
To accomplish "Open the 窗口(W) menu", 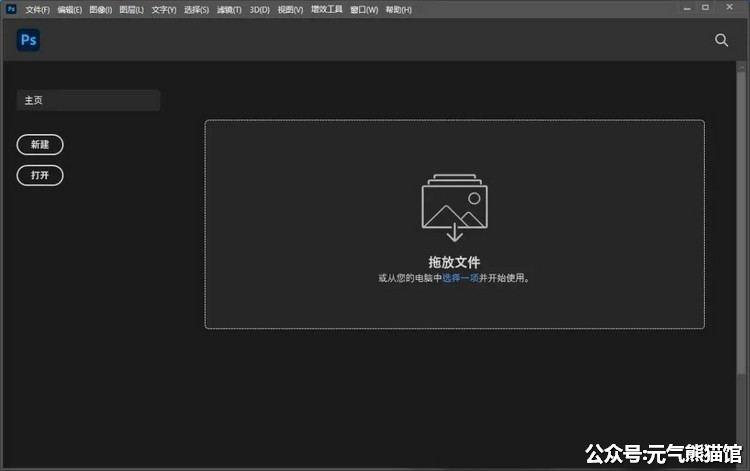I will point(364,9).
